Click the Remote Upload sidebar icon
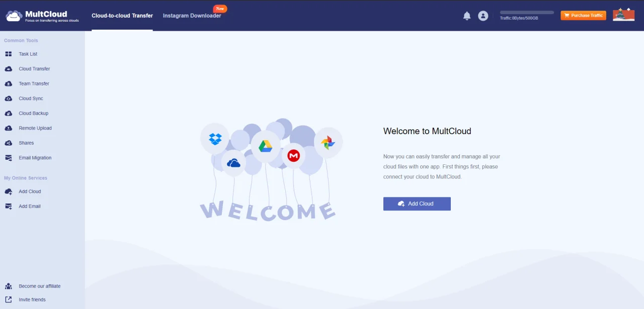The width and height of the screenshot is (644, 309). tap(9, 128)
